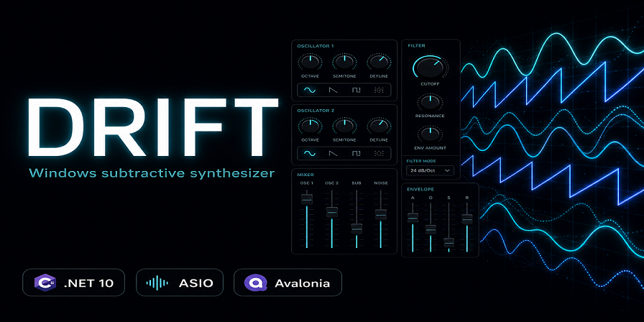This screenshot has width=644, height=322.
Task: Click the DRIFT title text
Action: pos(153,127)
